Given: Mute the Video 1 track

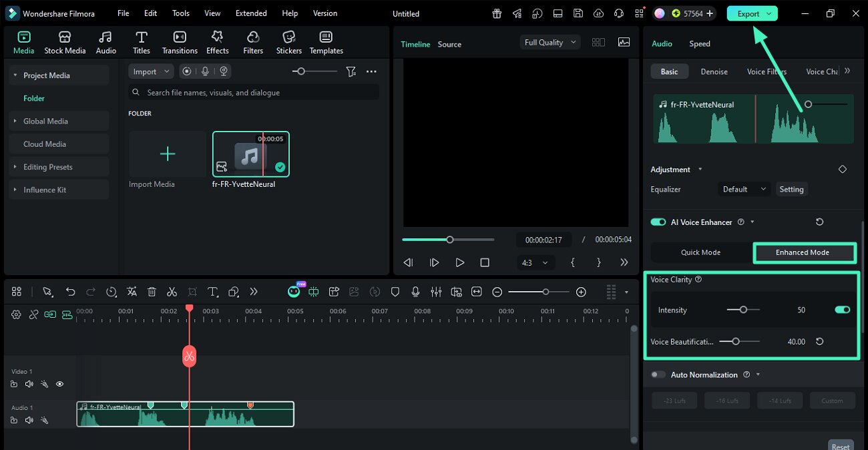Looking at the screenshot, I should coord(29,384).
